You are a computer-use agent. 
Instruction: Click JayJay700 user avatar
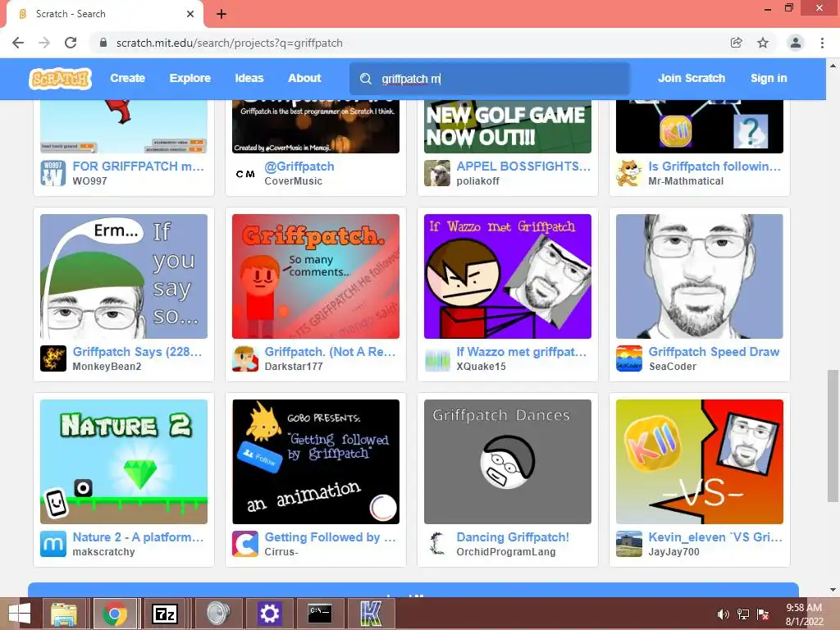click(x=629, y=544)
